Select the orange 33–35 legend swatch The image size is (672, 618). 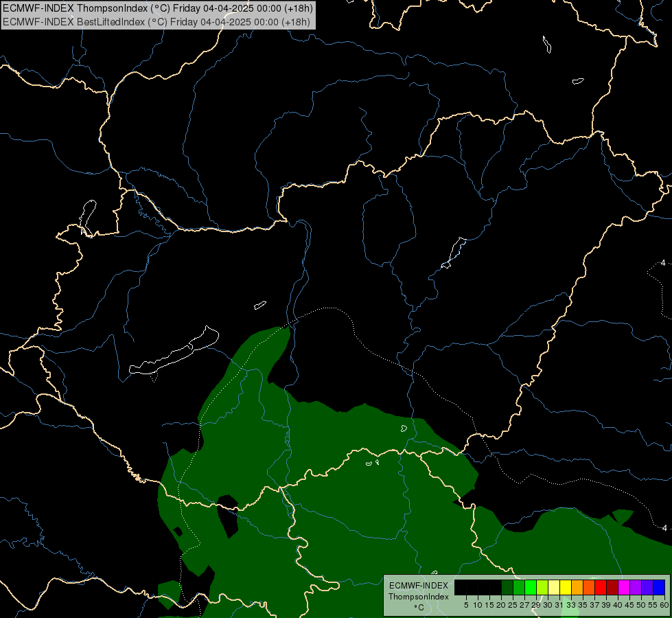pos(577,587)
